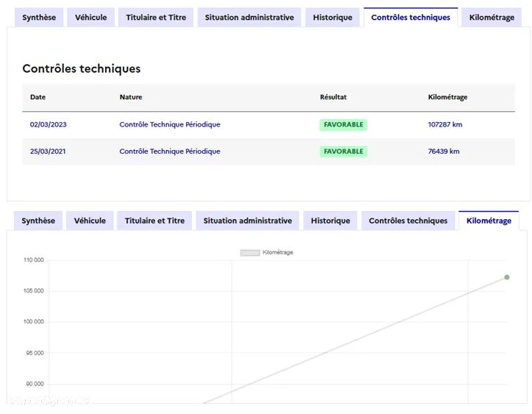Click the green data point on the chart
532x414 pixels.
pyautogui.click(x=507, y=277)
